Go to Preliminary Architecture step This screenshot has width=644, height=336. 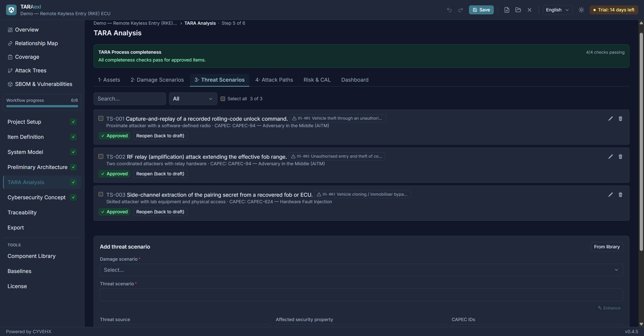[42, 167]
